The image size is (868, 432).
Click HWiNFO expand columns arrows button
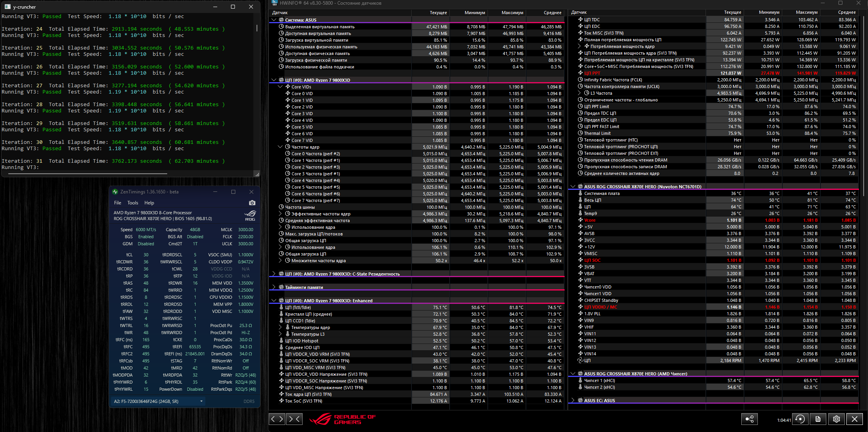pos(277,419)
